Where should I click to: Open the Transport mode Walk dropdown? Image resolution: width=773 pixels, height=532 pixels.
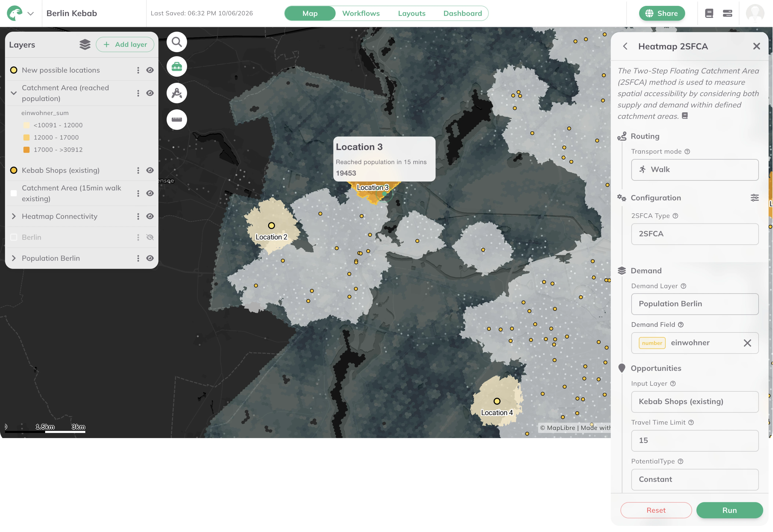pos(695,170)
